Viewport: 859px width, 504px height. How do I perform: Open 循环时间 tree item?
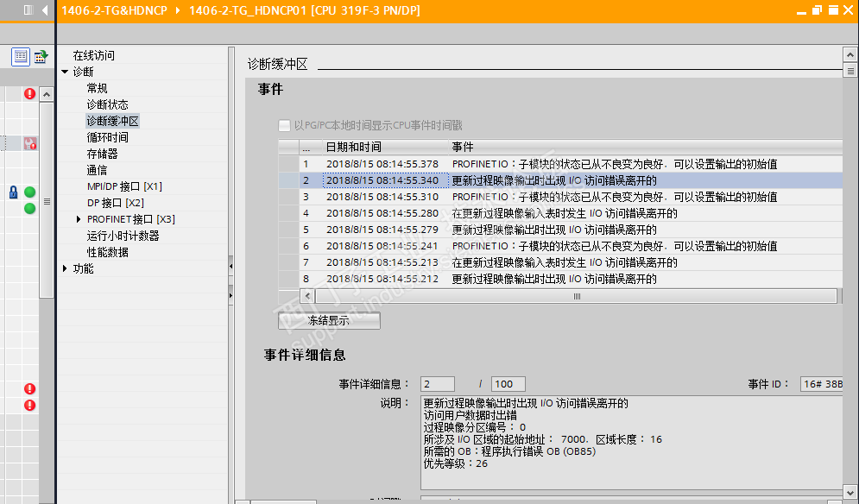point(107,137)
